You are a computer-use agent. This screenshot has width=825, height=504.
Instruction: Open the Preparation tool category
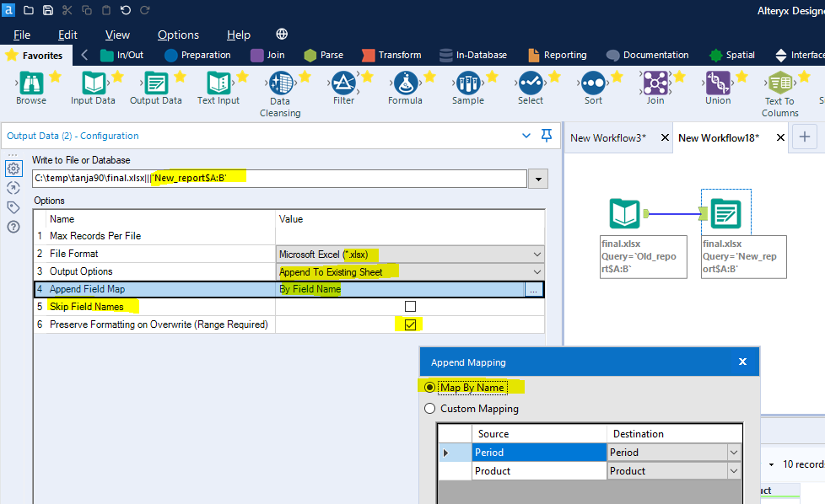coord(197,55)
